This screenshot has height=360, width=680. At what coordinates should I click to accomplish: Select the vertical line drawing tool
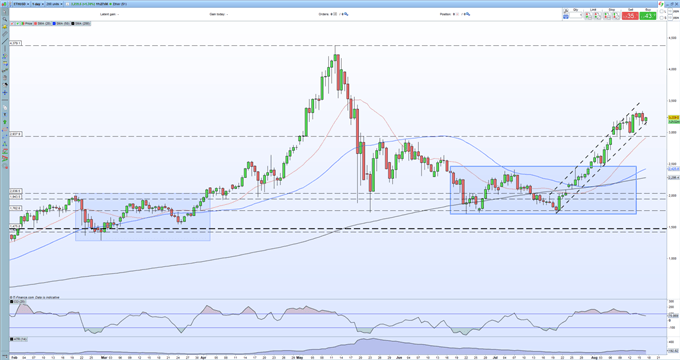click(x=5, y=49)
